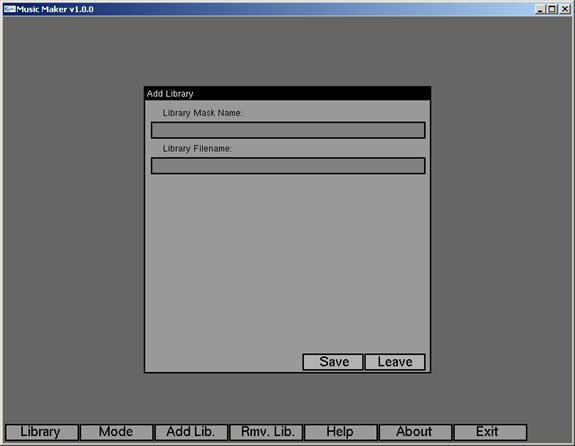
Task: Choose Add Lib. in the bottom bar
Action: [x=191, y=432]
